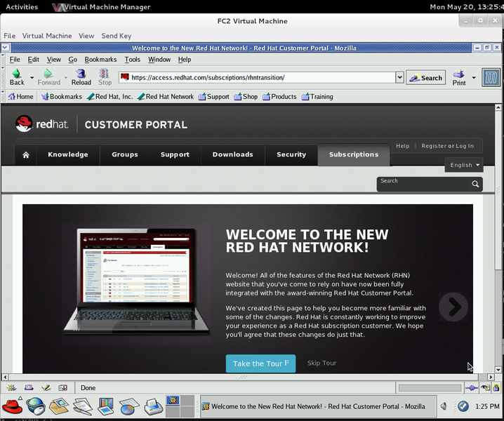This screenshot has width=504, height=421.
Task: Open the Red Hat main menu icon
Action: 12,406
